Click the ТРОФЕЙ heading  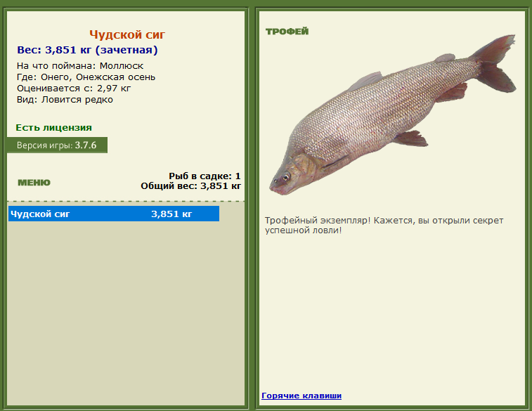[x=287, y=31]
